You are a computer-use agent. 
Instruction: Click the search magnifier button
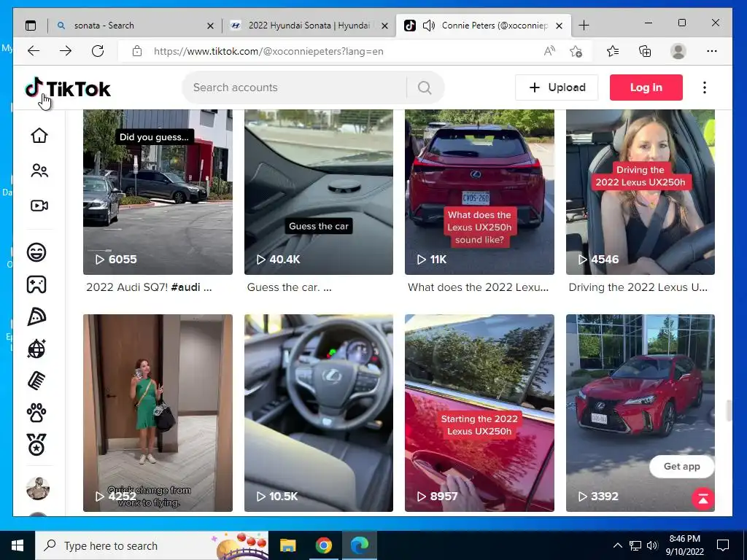click(x=425, y=87)
